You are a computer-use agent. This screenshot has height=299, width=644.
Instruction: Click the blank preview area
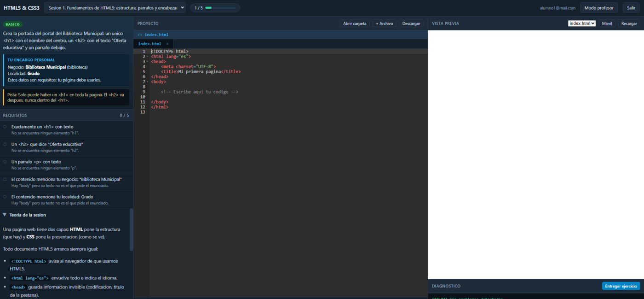click(x=536, y=154)
